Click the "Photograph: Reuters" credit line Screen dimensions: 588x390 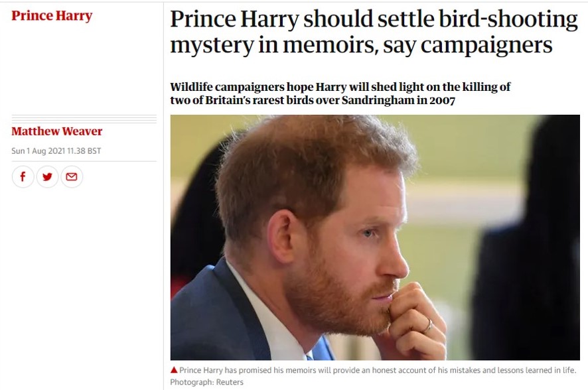206,382
